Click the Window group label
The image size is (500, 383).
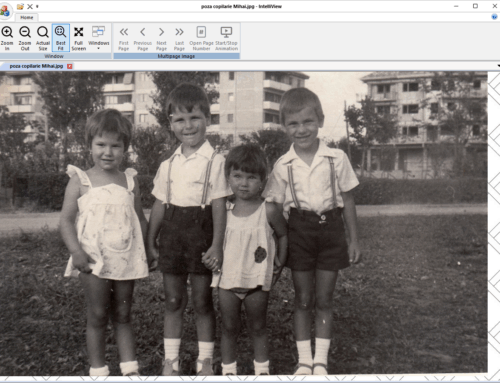(54, 56)
